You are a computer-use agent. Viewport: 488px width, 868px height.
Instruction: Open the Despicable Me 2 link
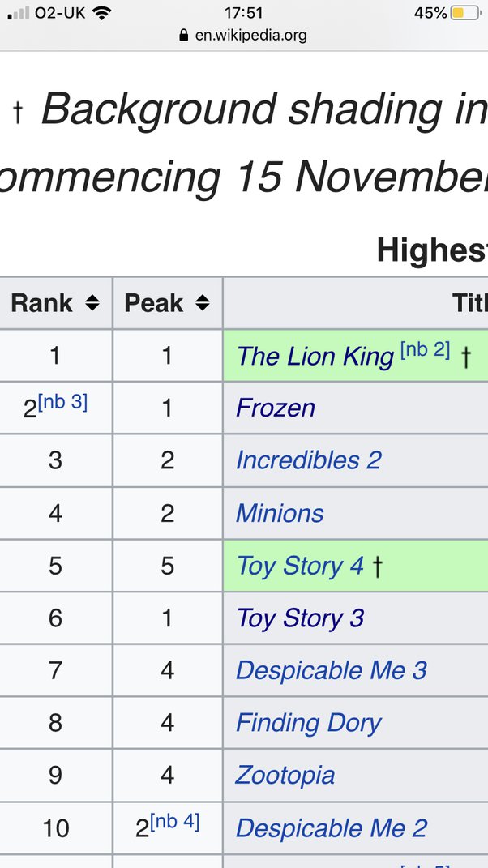[332, 828]
